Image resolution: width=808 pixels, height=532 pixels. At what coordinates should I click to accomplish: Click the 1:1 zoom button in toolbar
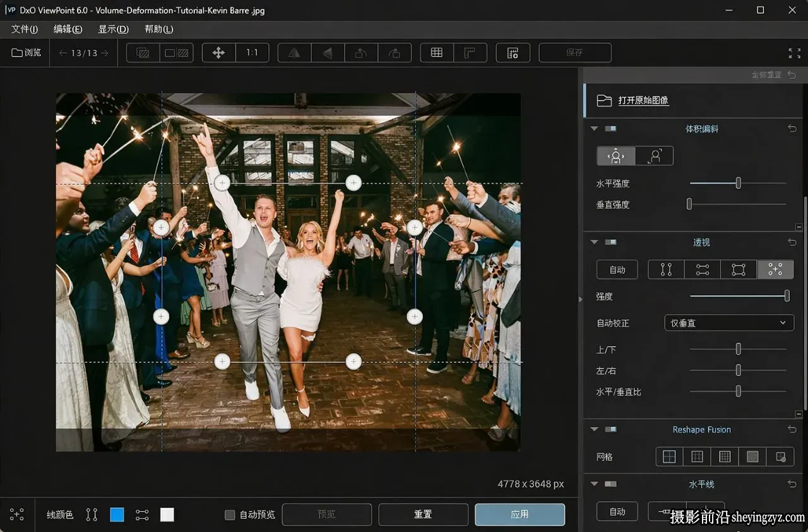coord(252,53)
